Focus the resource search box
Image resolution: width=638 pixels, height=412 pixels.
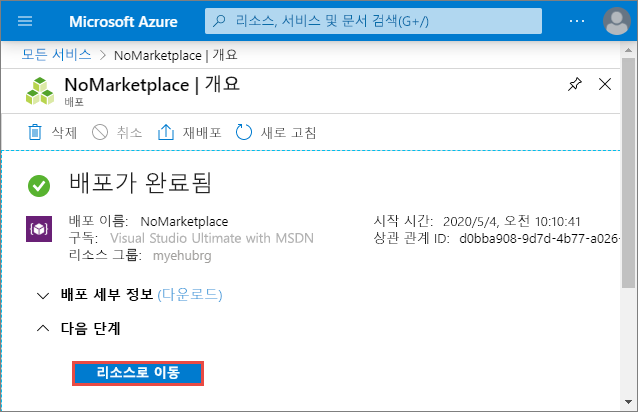point(373,21)
